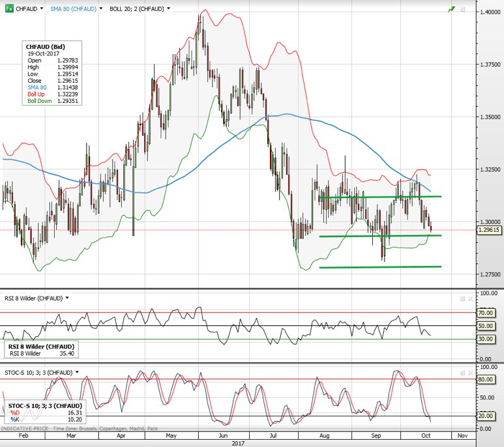Click the CHFAUD symbol label
Viewport: 504px width, 447px height.
[27, 9]
